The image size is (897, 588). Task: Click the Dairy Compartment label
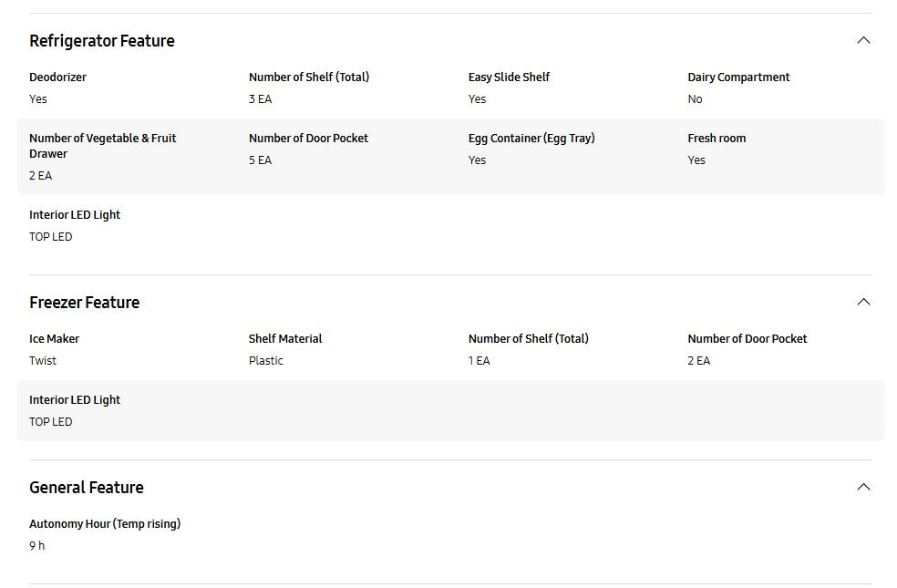click(x=738, y=77)
